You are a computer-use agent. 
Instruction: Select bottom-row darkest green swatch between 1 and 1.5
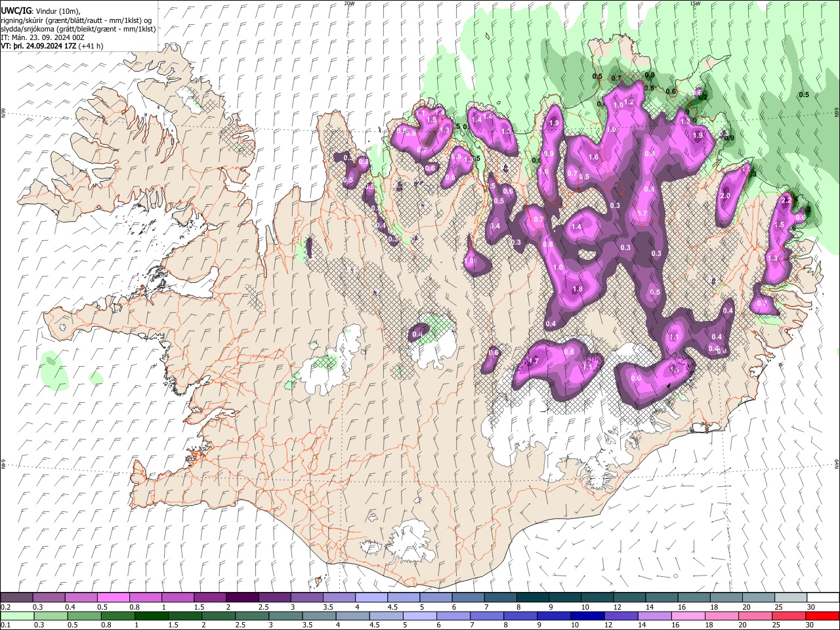point(152,616)
